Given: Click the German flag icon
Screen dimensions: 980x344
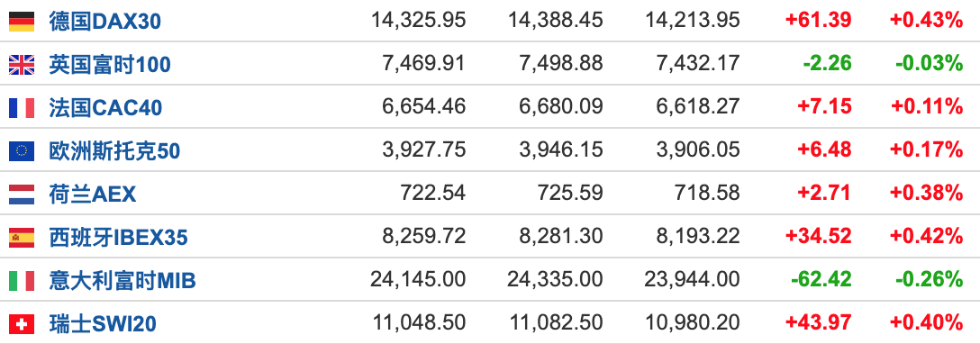Looking at the screenshot, I should pyautogui.click(x=22, y=22).
